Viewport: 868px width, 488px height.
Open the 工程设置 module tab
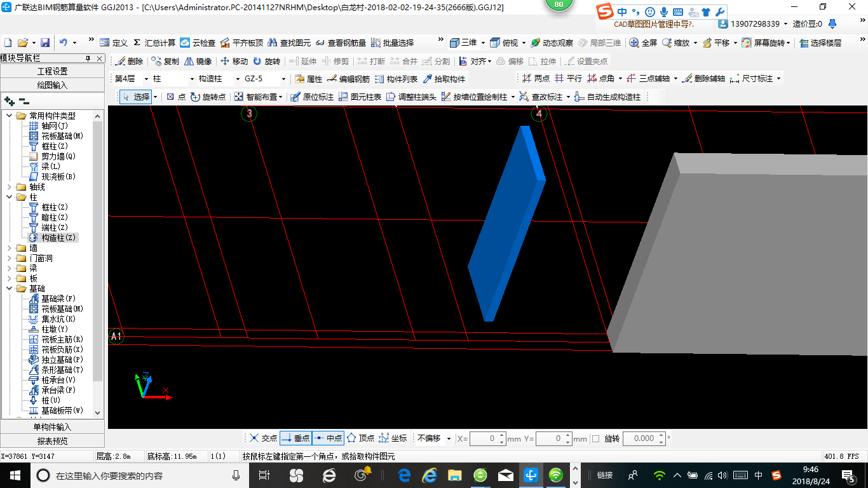[52, 71]
